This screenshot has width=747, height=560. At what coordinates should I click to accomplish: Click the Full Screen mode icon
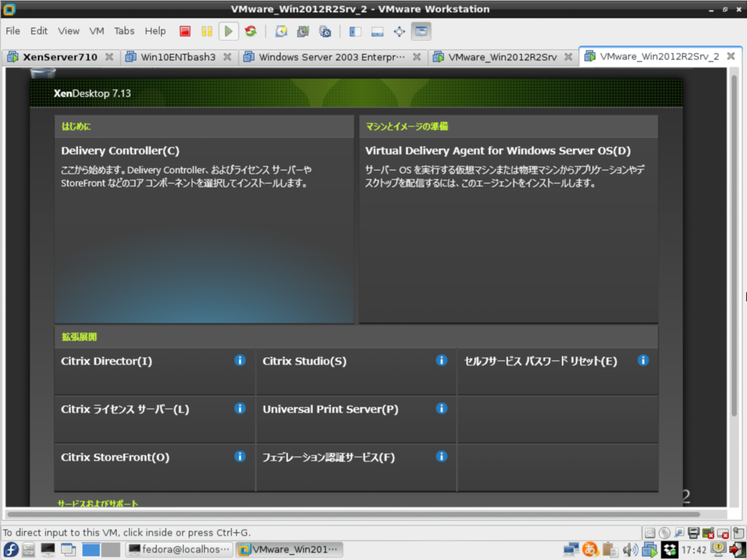(x=399, y=31)
